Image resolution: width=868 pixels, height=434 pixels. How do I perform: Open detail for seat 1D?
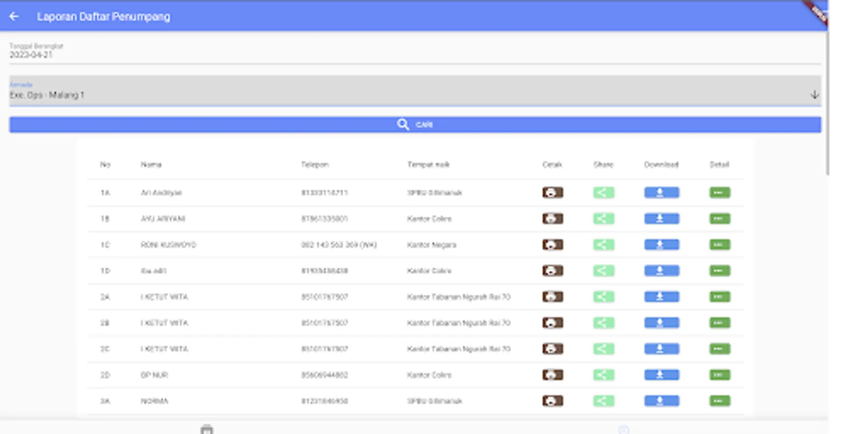click(720, 271)
